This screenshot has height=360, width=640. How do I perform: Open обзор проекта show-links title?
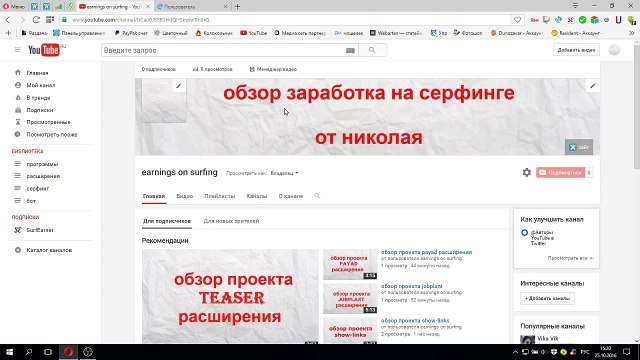point(415,320)
